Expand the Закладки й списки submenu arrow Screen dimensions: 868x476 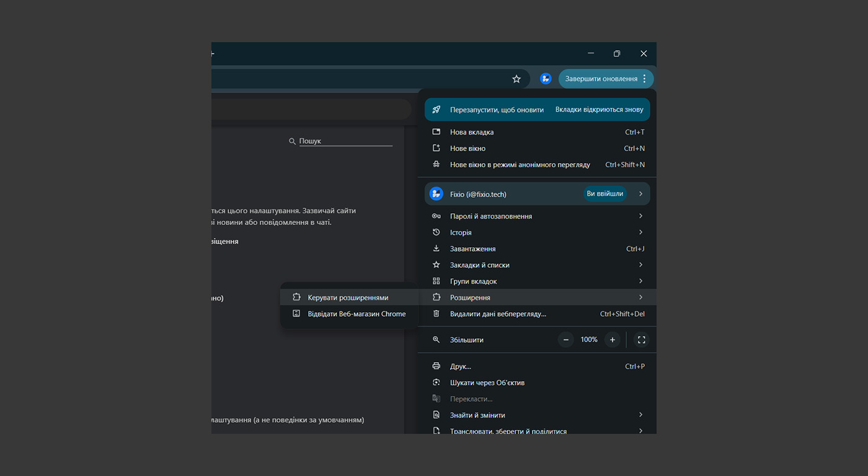[x=640, y=265]
